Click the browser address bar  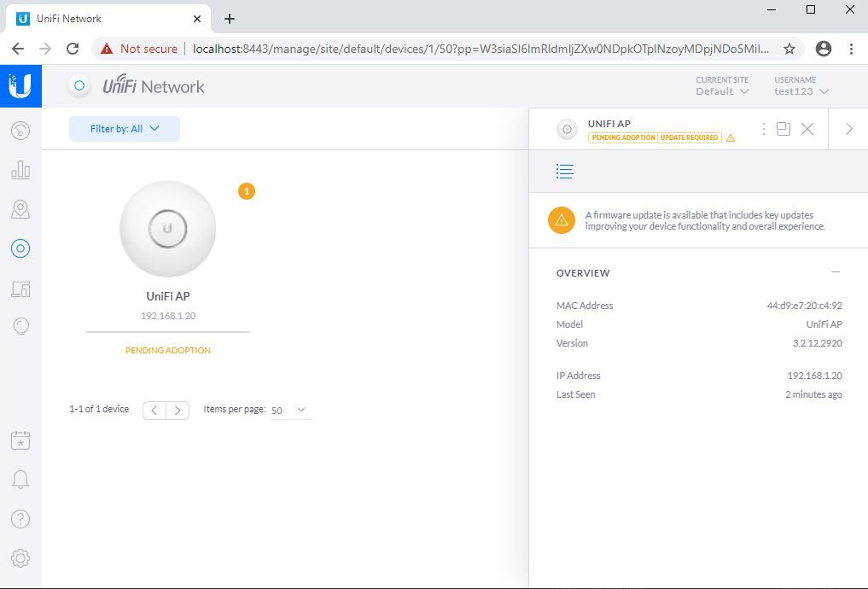(481, 49)
